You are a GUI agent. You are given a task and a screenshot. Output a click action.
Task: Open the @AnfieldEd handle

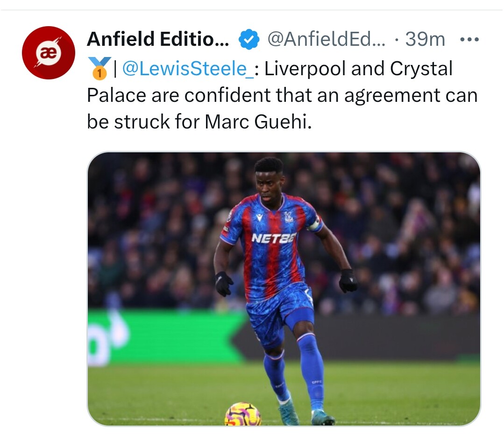(x=327, y=40)
